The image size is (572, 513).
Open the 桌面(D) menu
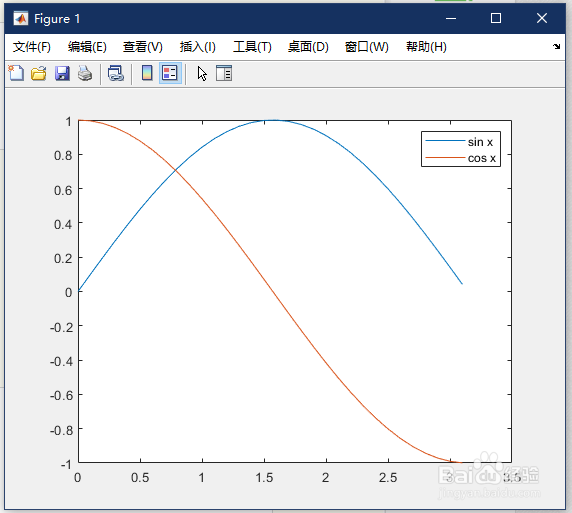pyautogui.click(x=308, y=47)
